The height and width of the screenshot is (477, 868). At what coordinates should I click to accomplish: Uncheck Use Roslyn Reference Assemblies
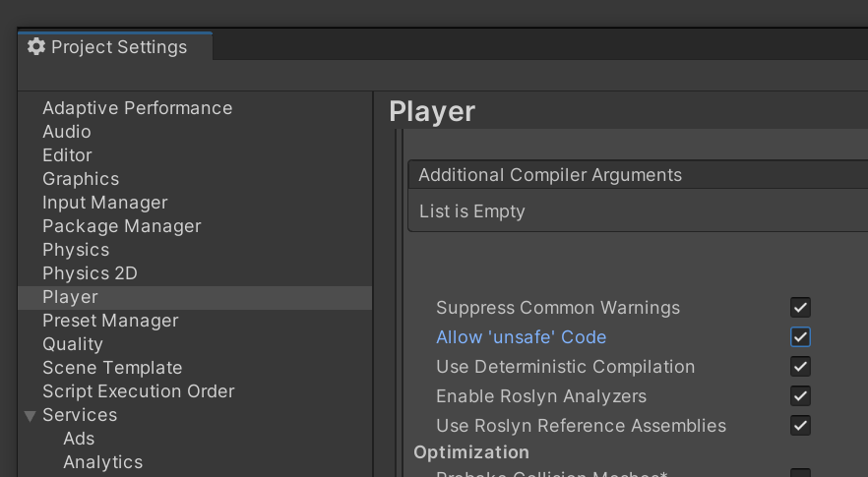[800, 426]
